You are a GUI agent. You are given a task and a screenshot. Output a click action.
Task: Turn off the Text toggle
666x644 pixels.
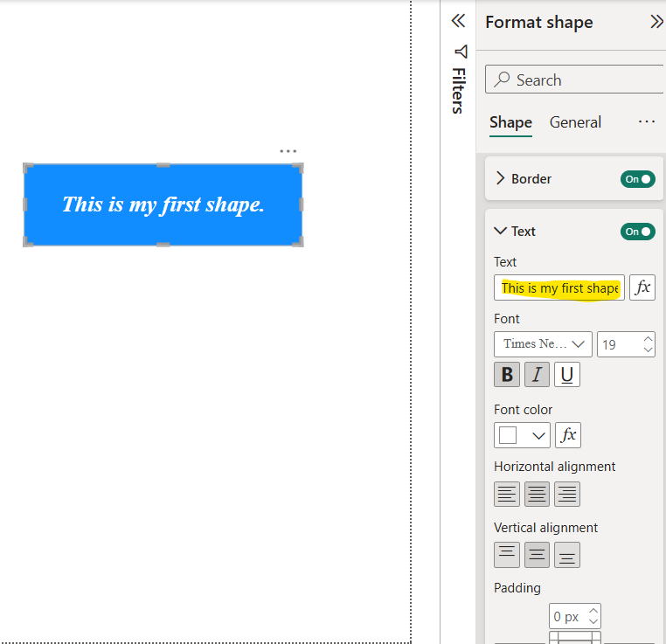pos(637,232)
